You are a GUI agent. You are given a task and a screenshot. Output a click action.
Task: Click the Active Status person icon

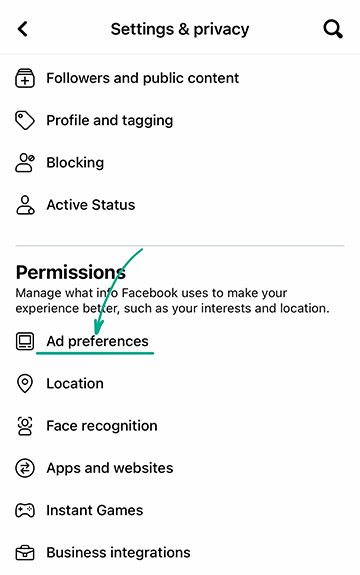point(25,205)
